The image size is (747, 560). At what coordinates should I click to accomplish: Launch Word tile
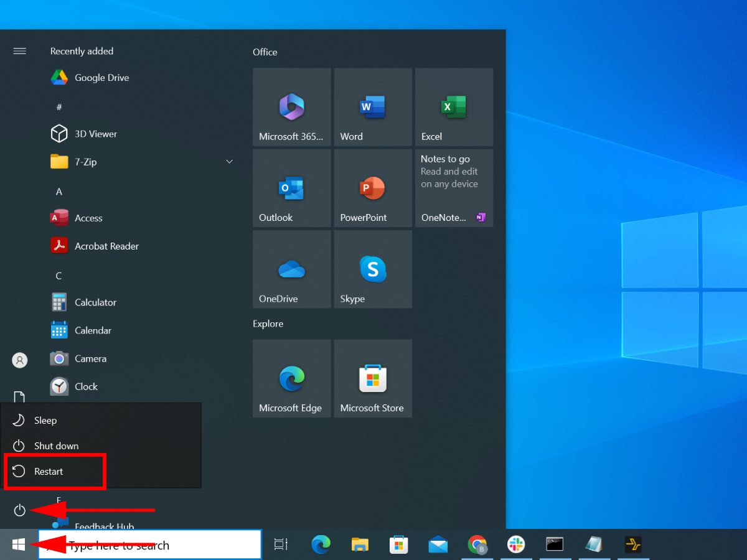(373, 107)
